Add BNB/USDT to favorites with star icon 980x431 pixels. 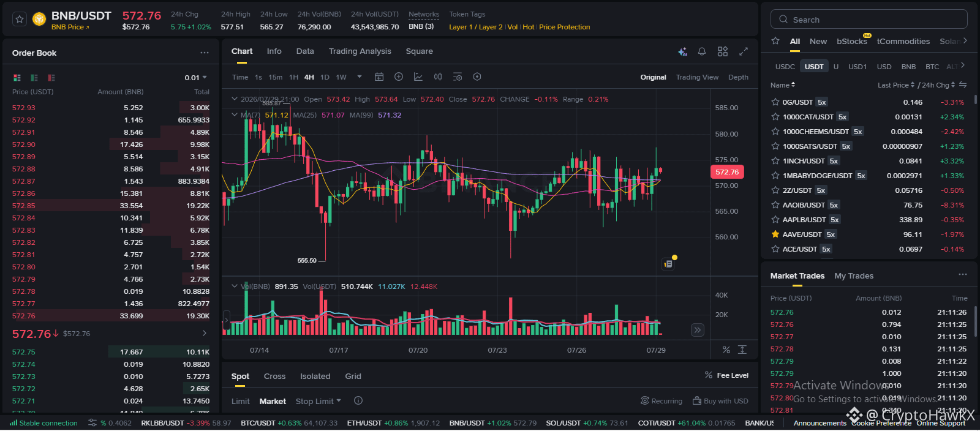[20, 20]
